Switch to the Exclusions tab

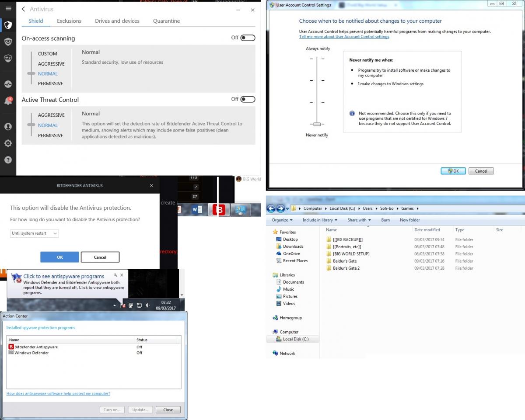(69, 21)
